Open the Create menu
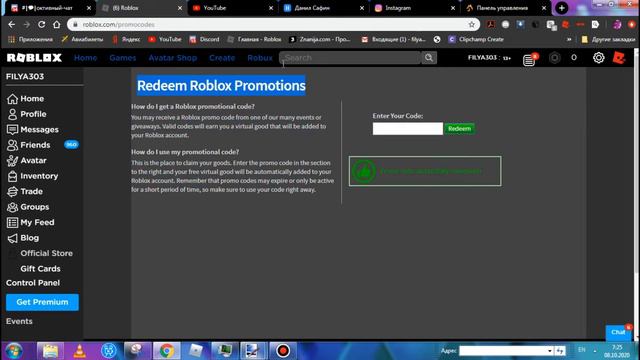The width and height of the screenshot is (640, 360). coord(222,58)
